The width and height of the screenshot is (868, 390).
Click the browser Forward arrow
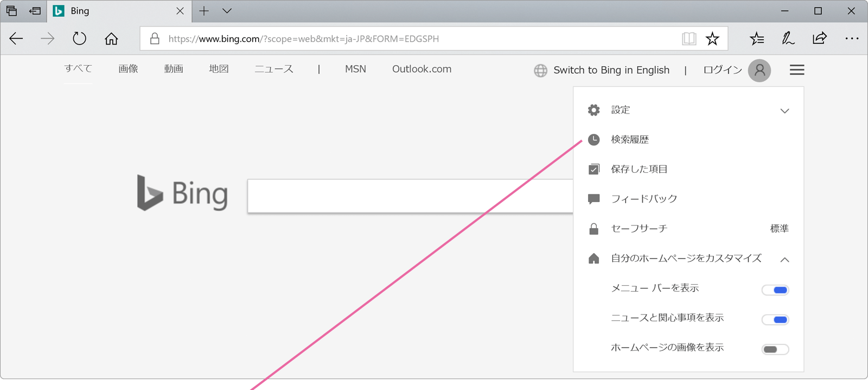click(x=48, y=39)
